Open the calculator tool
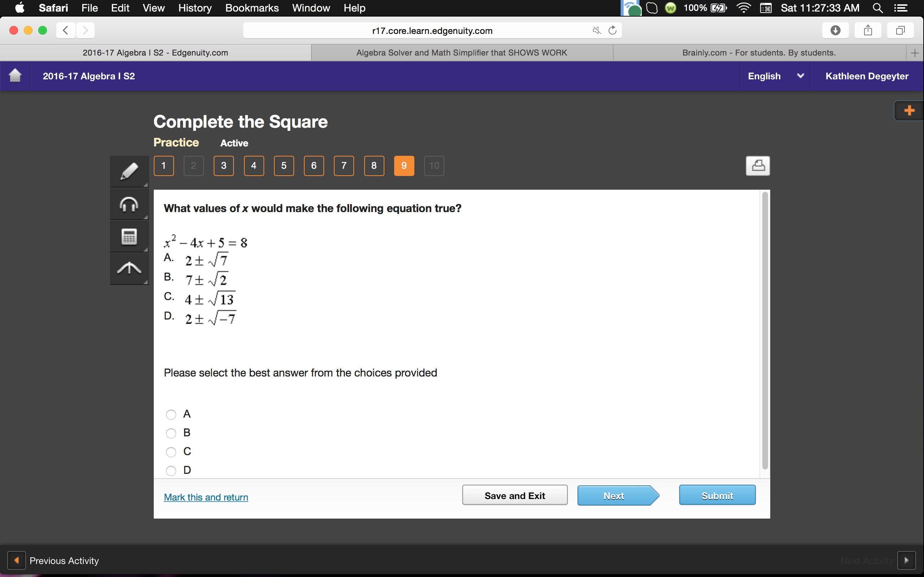The height and width of the screenshot is (577, 924). click(x=129, y=237)
